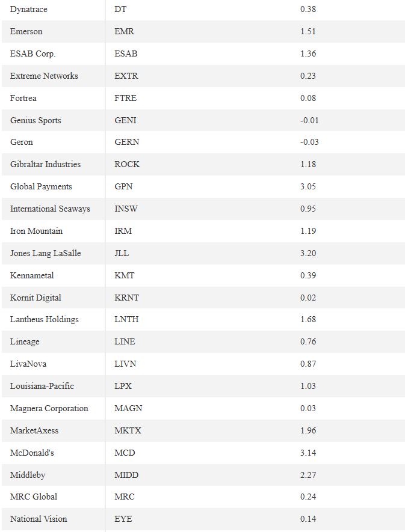
Task: Select the Louisiana-Pacific row name
Action: 42,386
